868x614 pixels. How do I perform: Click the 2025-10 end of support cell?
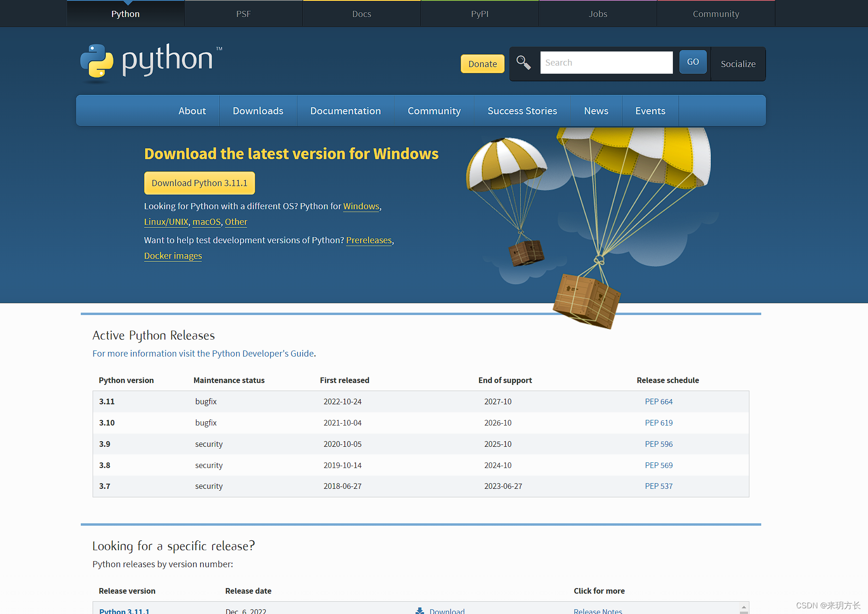(x=498, y=444)
